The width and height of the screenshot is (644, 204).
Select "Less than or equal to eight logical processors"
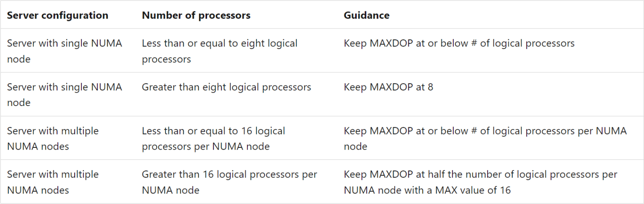coord(219,51)
